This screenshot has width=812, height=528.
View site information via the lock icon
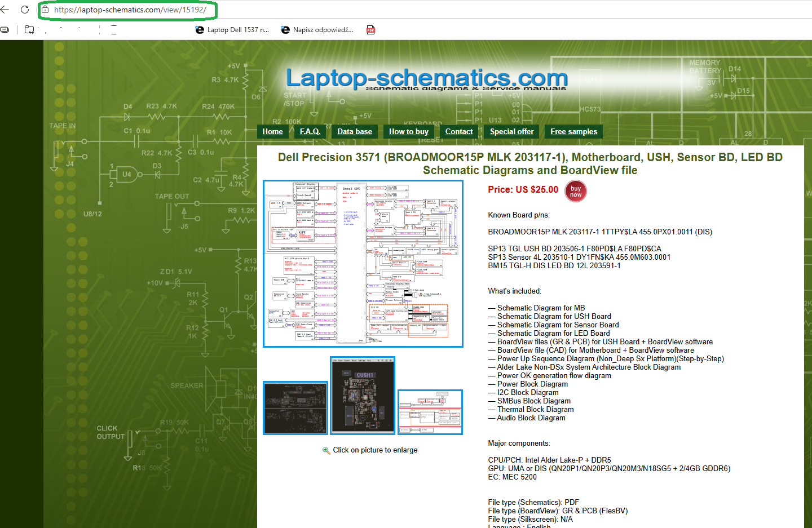[x=45, y=10]
